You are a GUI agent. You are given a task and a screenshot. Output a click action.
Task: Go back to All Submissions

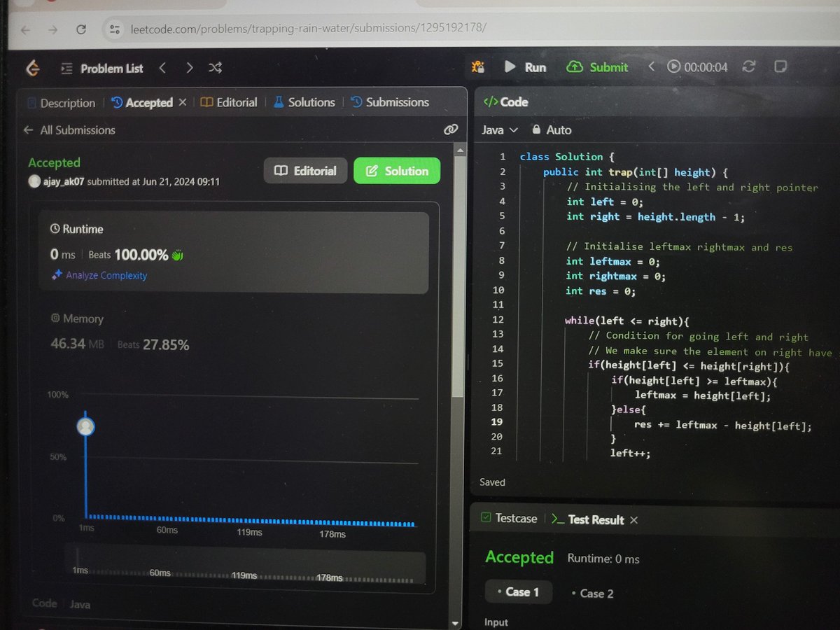(x=69, y=130)
